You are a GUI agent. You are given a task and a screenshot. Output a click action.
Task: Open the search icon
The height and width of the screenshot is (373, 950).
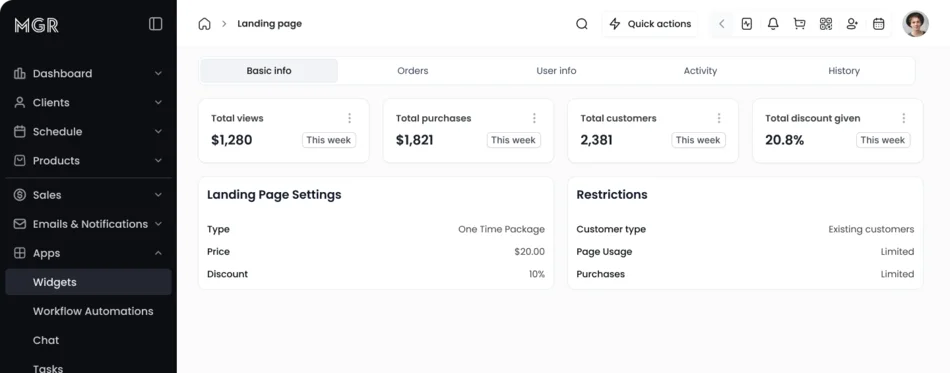tap(582, 24)
